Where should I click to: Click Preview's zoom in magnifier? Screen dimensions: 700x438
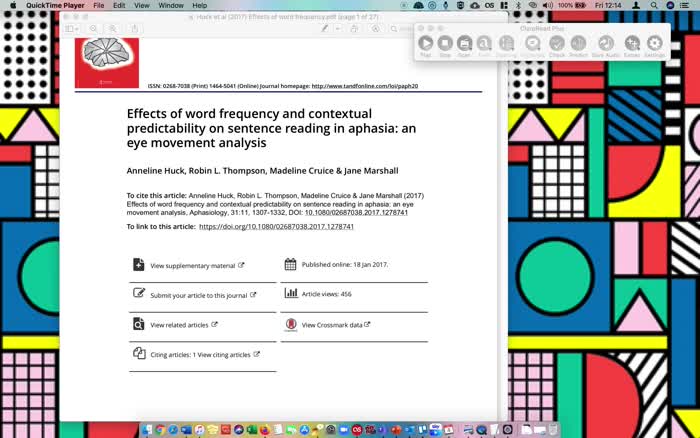coord(112,29)
